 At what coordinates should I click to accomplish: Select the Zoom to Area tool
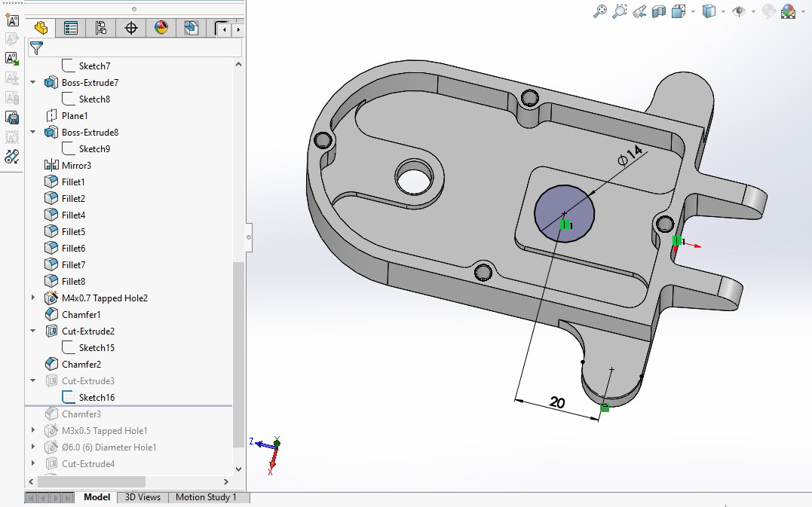click(x=620, y=11)
